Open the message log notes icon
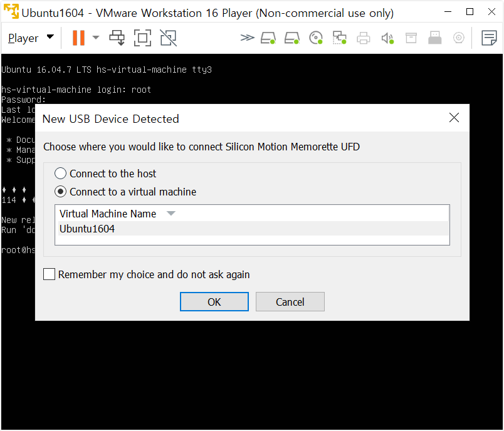Viewport: 504px width, 431px height. 489,38
